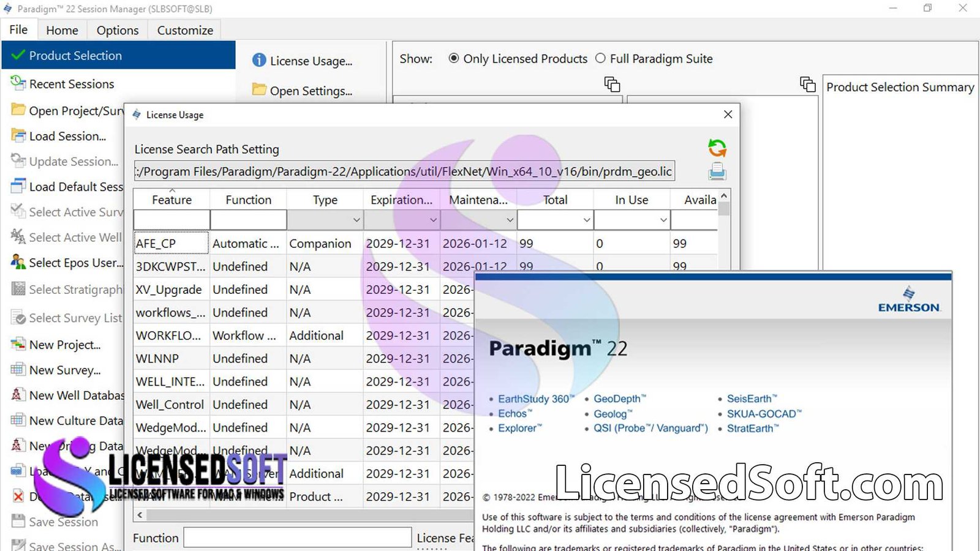
Task: Click Select Epos User… entry
Action: click(76, 263)
